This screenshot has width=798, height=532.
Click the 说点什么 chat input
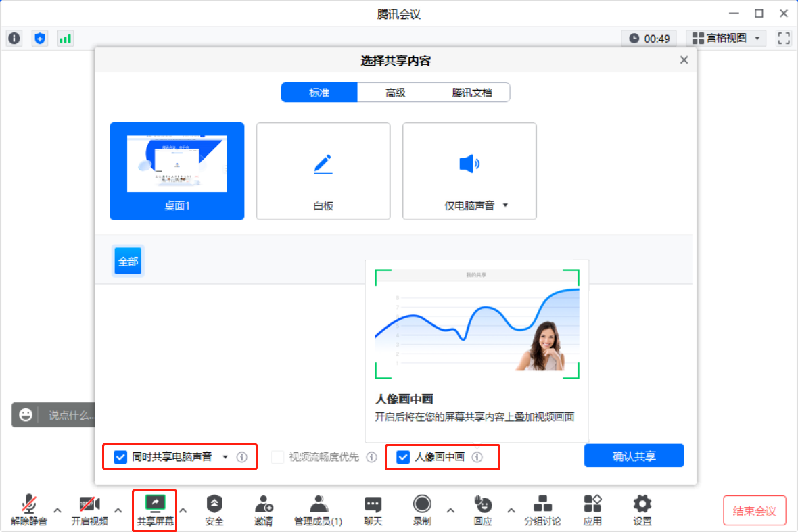(71, 415)
